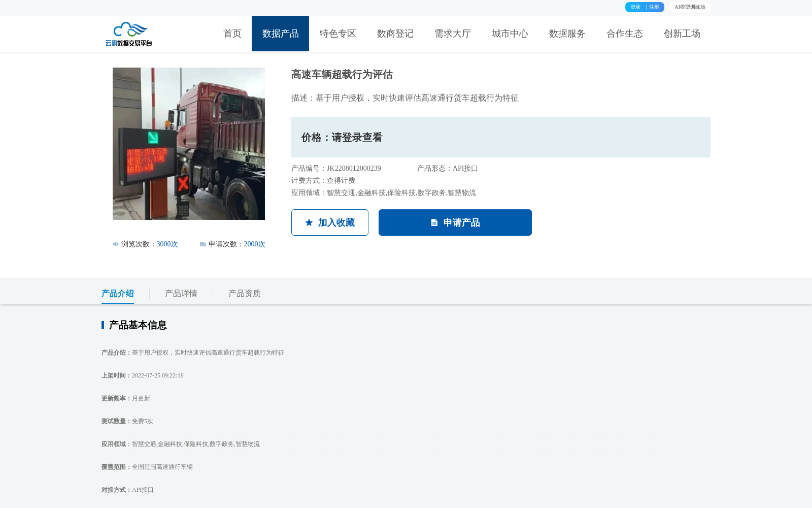Click the star icon in 加入收藏
Image resolution: width=812 pixels, height=508 pixels.
tap(309, 223)
